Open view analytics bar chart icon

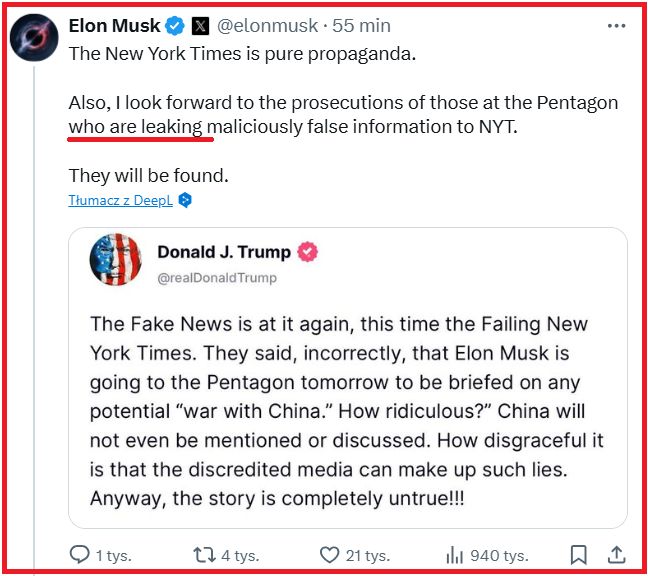[x=455, y=554]
